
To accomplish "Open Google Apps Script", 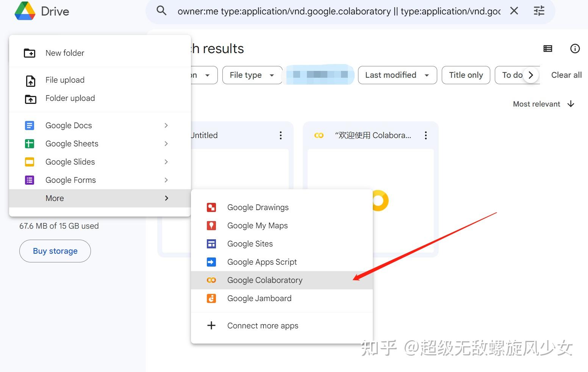I will [x=262, y=262].
